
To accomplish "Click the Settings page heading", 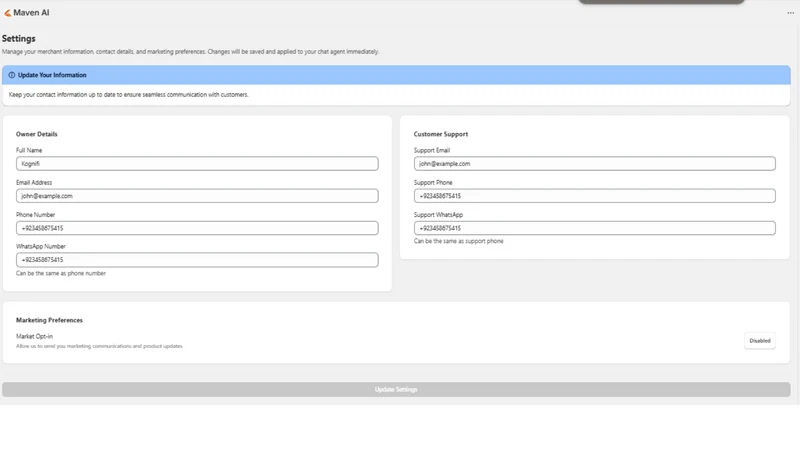I will [19, 39].
